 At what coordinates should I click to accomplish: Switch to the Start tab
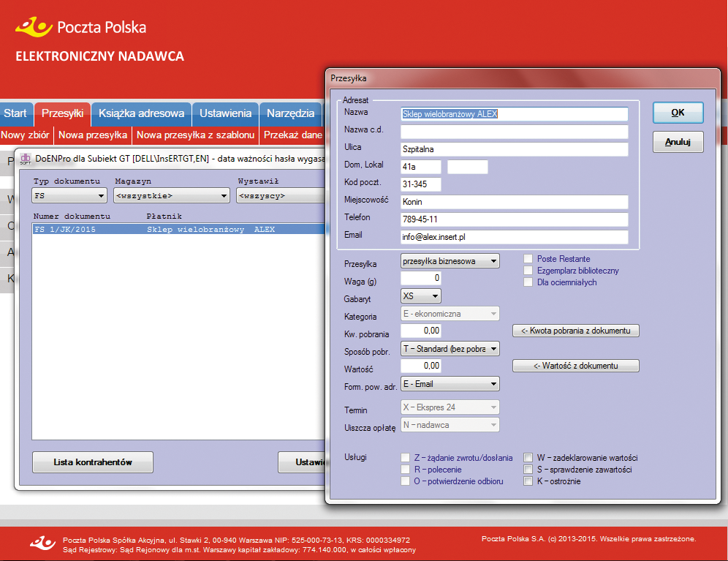pyautogui.click(x=16, y=114)
